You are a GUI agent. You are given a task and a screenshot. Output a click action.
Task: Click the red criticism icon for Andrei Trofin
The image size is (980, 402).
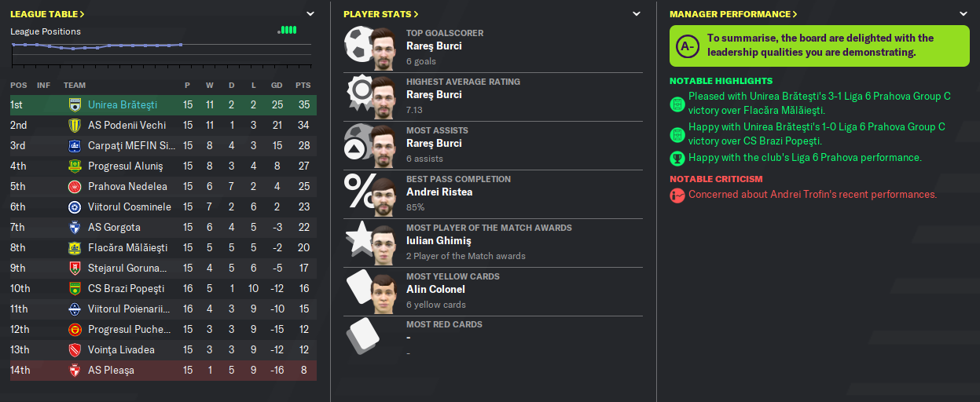coord(677,195)
